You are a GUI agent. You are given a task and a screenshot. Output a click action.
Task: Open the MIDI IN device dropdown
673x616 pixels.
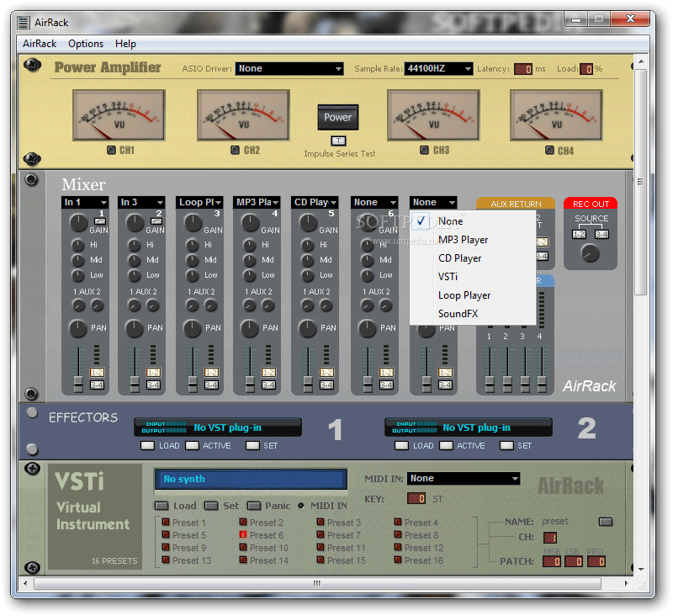click(x=464, y=479)
